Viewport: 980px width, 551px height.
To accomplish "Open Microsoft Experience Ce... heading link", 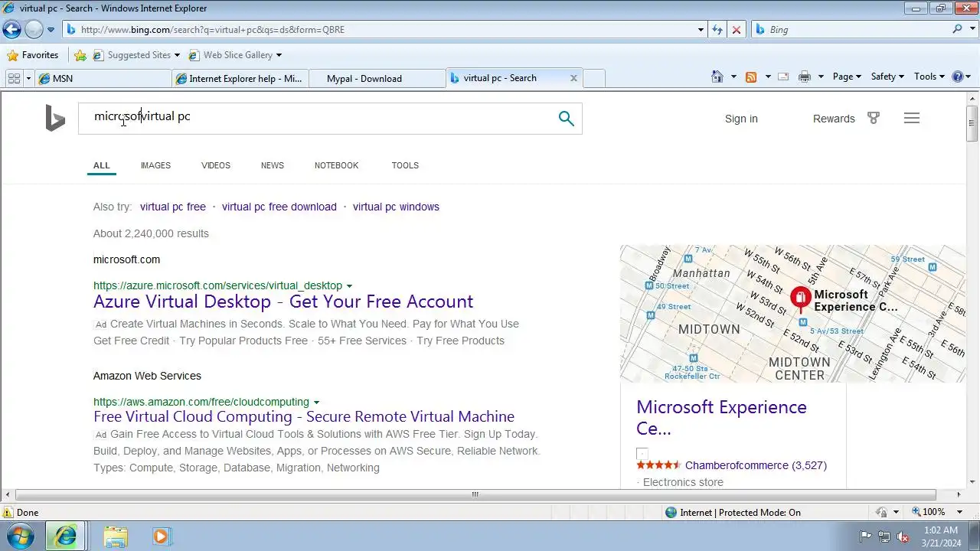I will pos(721,418).
